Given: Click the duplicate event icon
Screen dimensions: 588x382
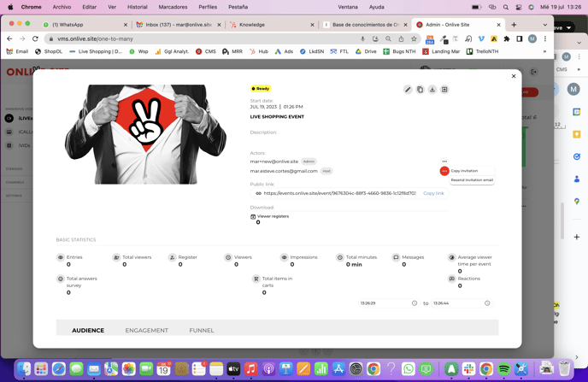Looking at the screenshot, I should point(420,90).
